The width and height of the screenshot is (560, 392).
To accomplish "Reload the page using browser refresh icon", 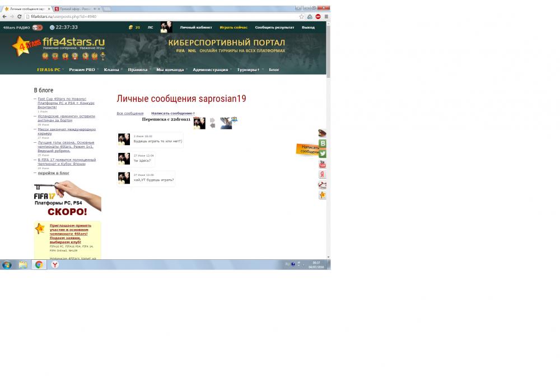I will 20,17.
